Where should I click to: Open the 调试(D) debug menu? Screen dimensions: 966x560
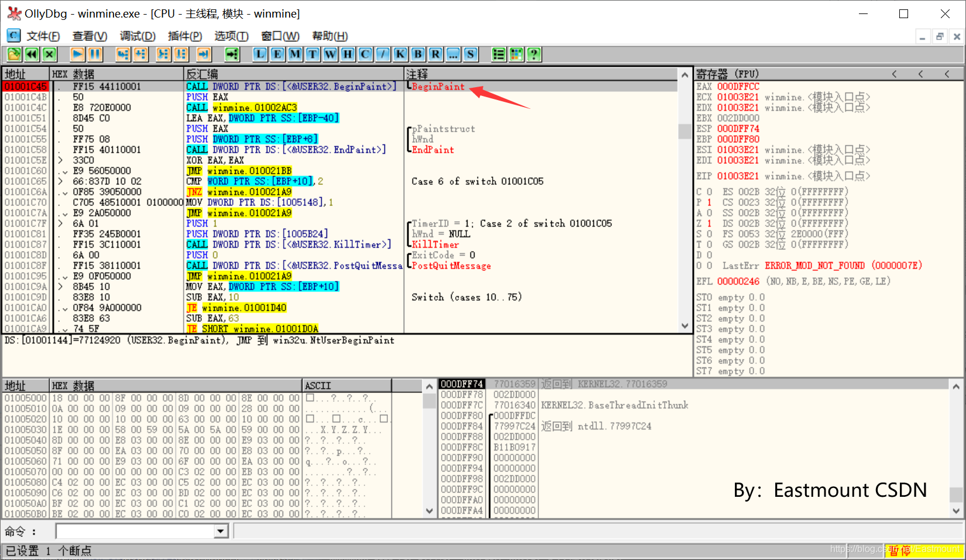pyautogui.click(x=137, y=36)
